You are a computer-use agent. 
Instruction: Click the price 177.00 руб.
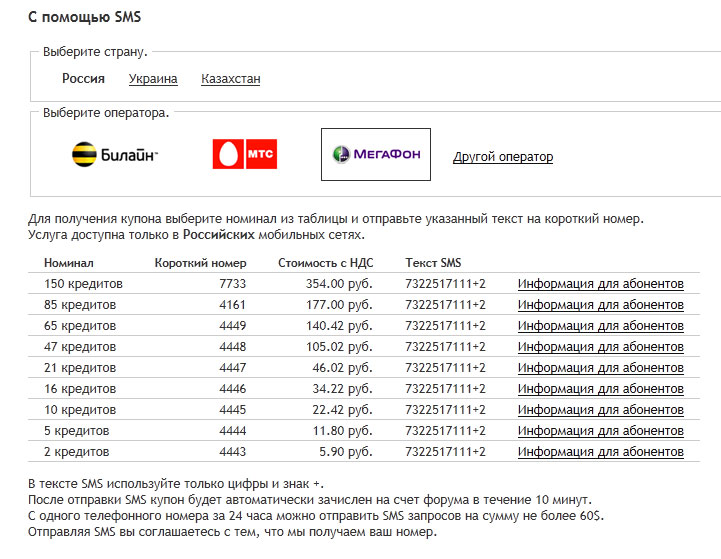(339, 305)
